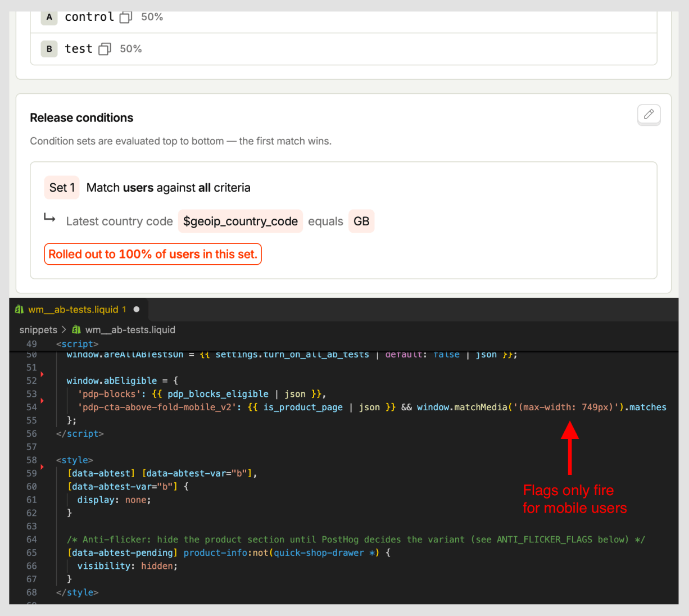Click the Release conditions heading
Screen dimensions: 689x616
[81, 118]
